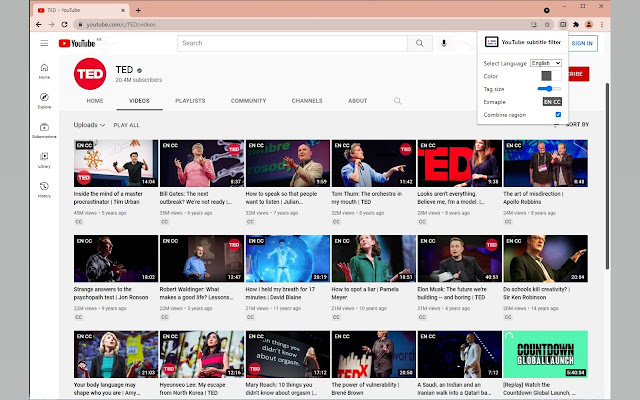Click the browser back arrow
640x400 pixels.
point(38,24)
